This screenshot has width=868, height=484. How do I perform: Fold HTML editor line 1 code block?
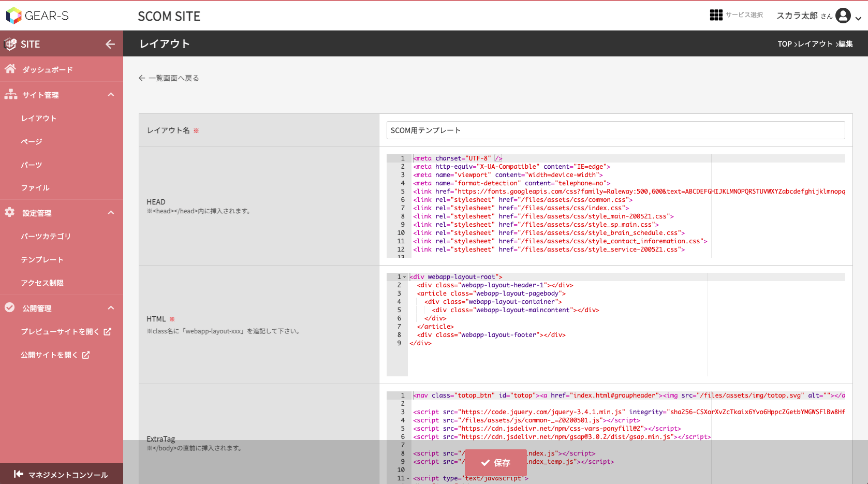[x=405, y=277]
